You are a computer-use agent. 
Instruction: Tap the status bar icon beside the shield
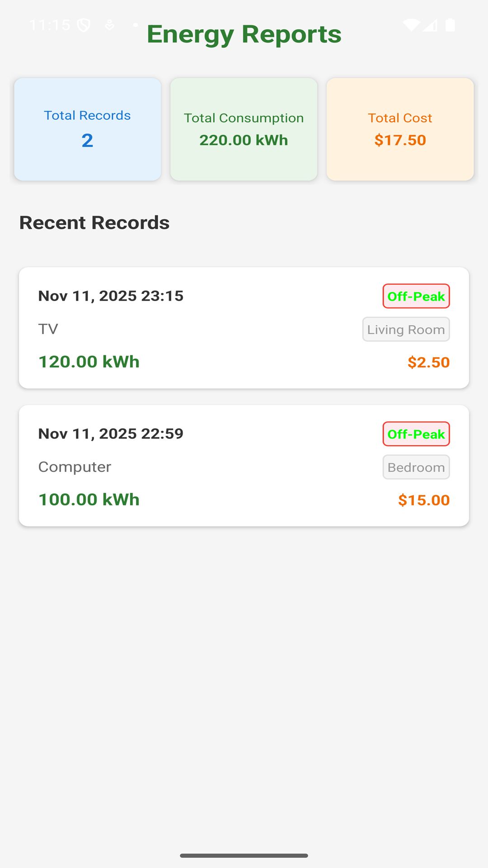[109, 25]
